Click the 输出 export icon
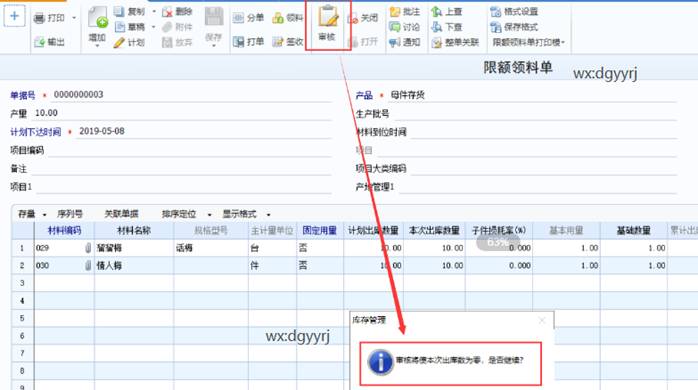Image resolution: width=698 pixels, height=390 pixels. pyautogui.click(x=40, y=42)
